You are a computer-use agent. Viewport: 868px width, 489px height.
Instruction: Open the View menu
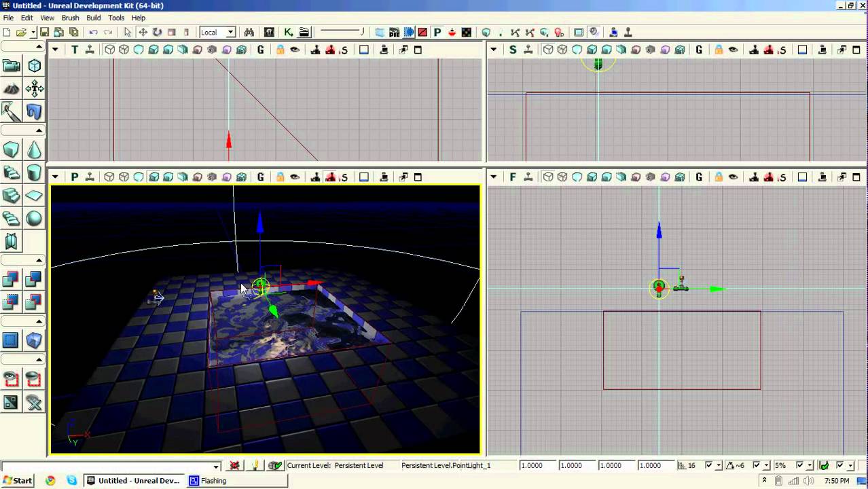point(48,18)
